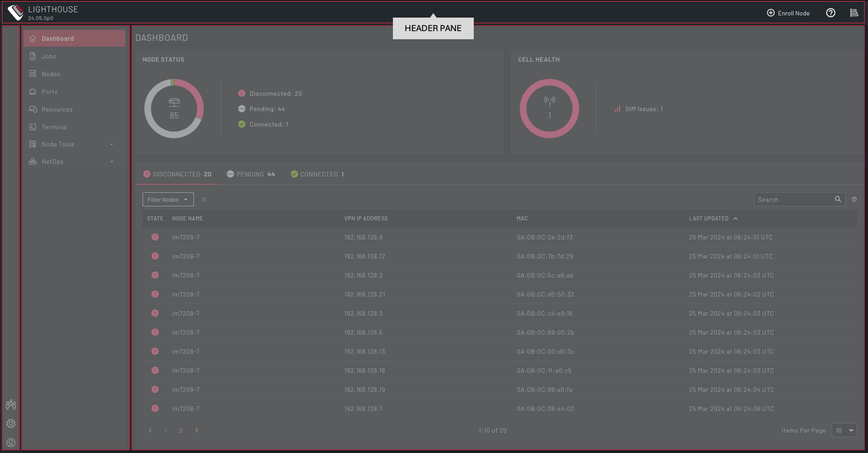
Task: Open the Items Per Page dropdown
Action: click(x=844, y=430)
